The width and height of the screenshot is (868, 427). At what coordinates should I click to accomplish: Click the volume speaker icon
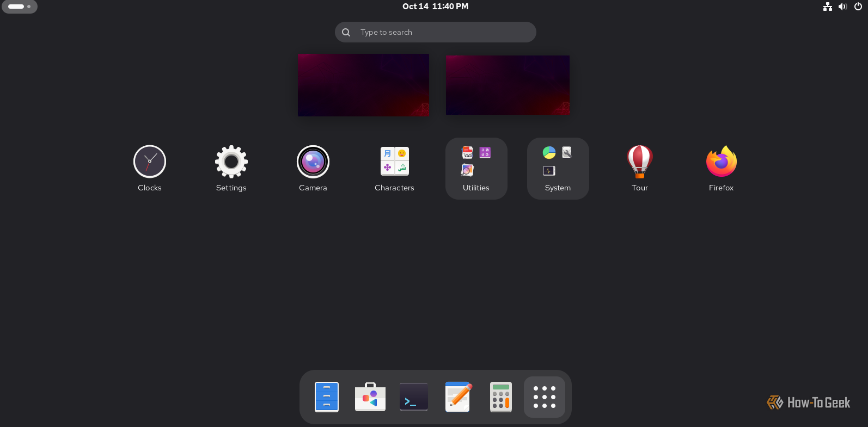843,7
